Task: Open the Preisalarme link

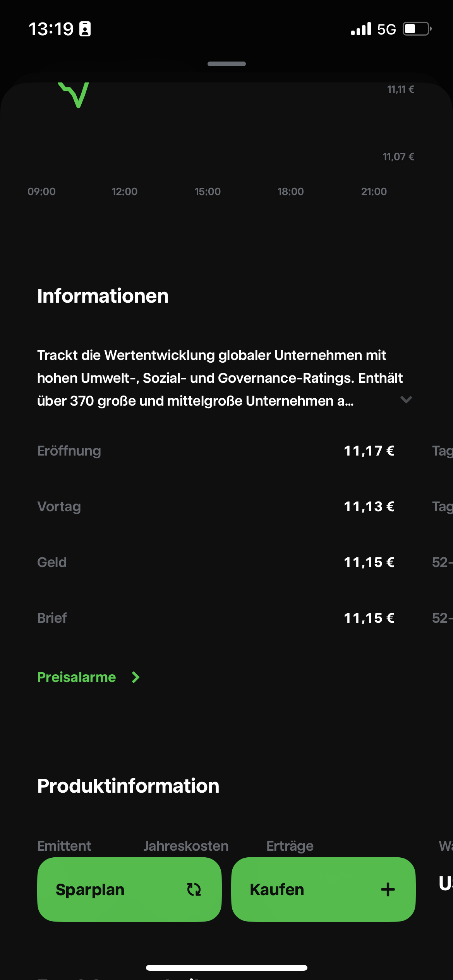Action: (77, 677)
